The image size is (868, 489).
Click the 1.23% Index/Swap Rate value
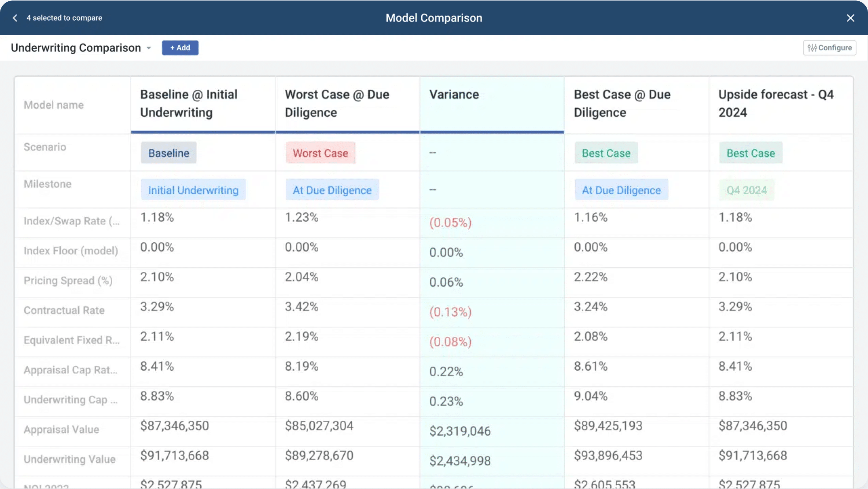coord(302,217)
